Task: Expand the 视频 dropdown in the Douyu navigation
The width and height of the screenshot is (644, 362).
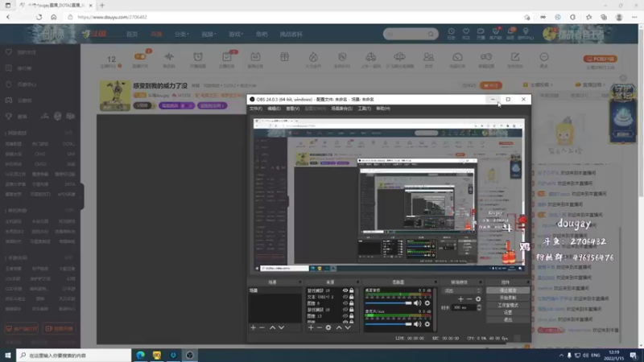Action: 208,34
